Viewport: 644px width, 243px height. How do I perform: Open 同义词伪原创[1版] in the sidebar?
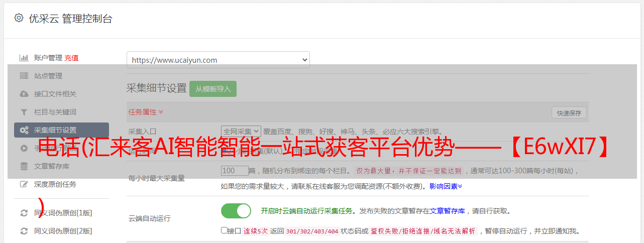[x=63, y=213]
